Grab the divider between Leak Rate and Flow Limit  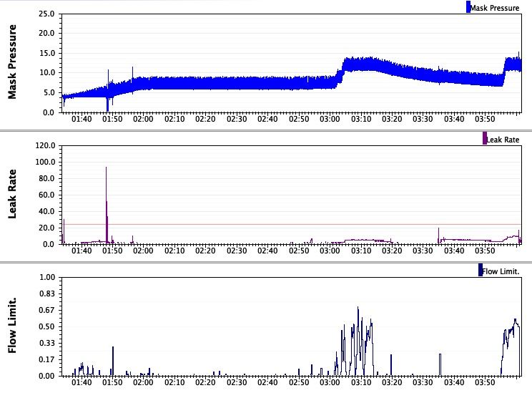pos(266,262)
